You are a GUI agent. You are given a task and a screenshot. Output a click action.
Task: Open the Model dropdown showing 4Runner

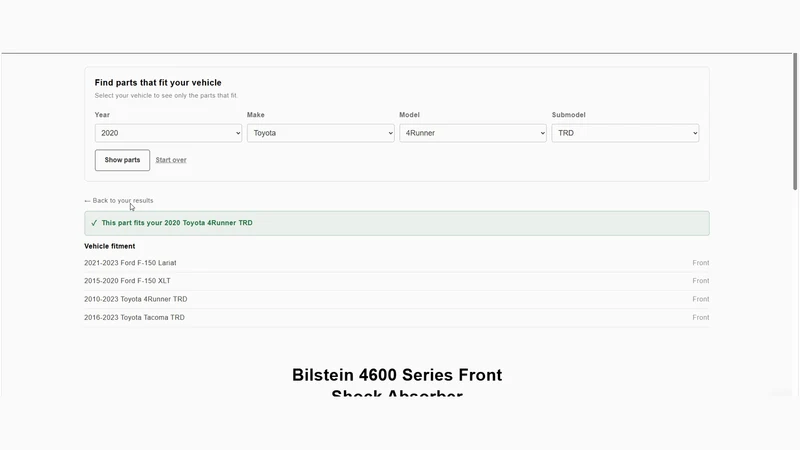click(x=473, y=133)
